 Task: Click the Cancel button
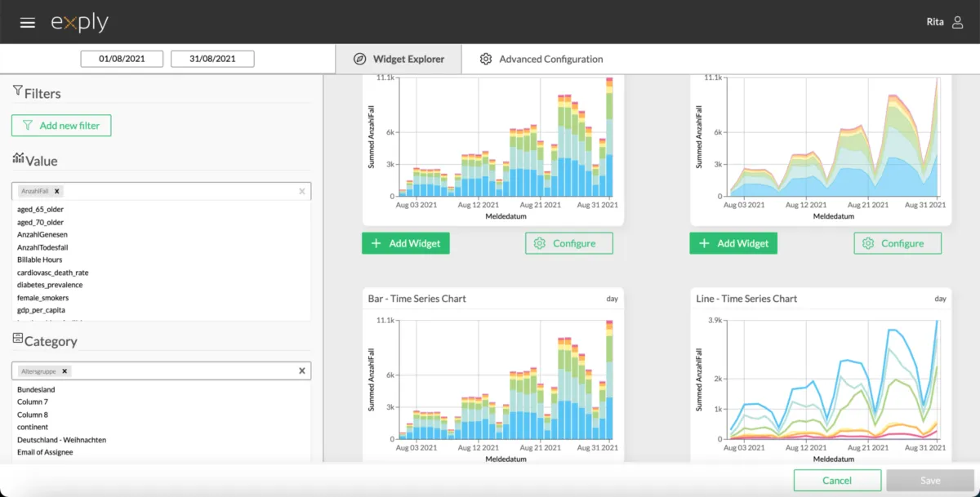pos(837,481)
